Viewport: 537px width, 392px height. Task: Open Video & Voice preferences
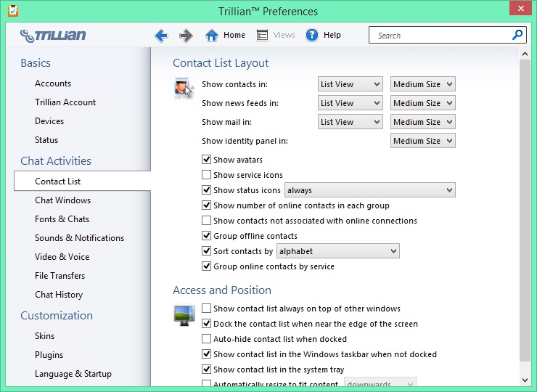pos(62,257)
